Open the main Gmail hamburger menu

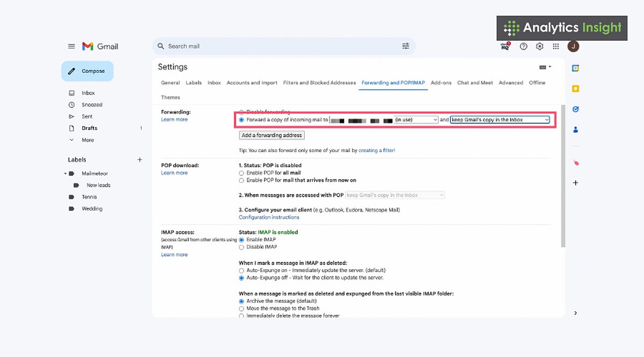pyautogui.click(x=71, y=46)
